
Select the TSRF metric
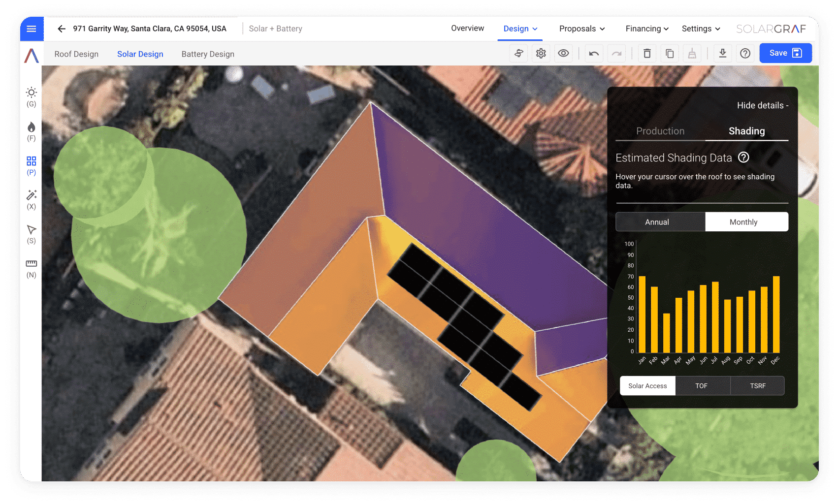[758, 386]
